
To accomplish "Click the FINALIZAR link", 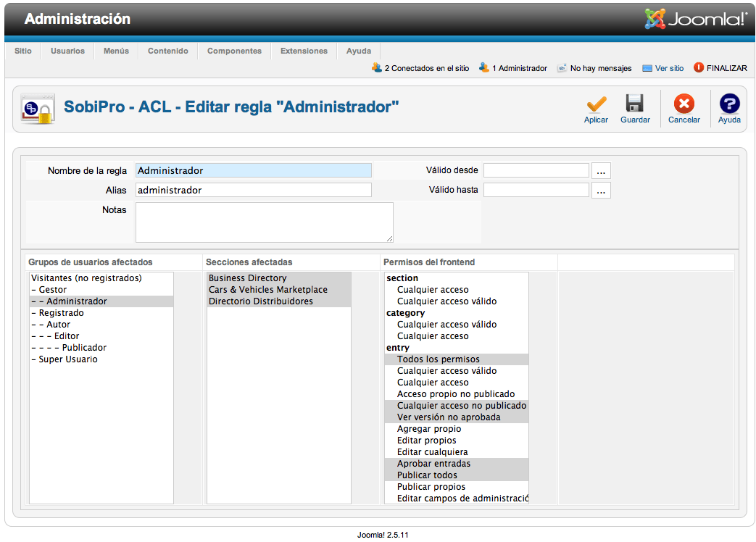I will (x=726, y=68).
